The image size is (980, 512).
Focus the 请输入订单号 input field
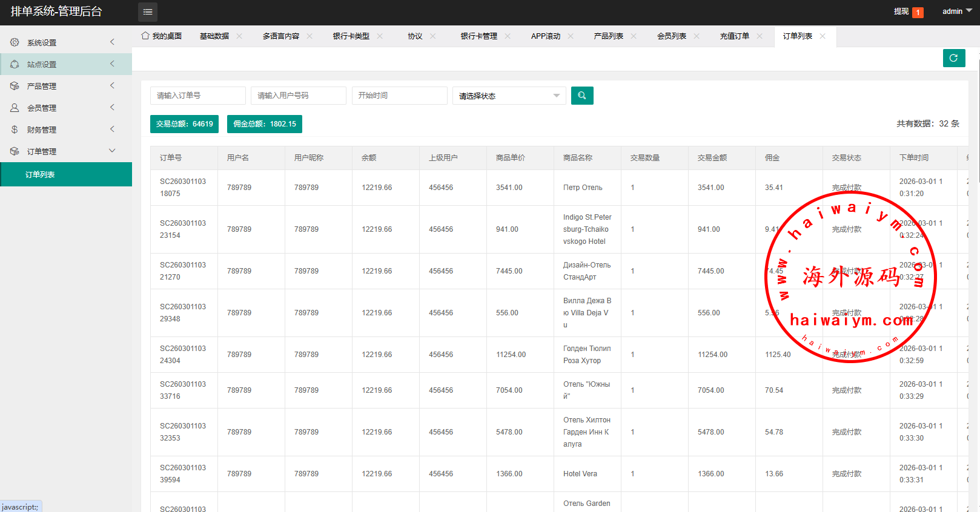(198, 96)
